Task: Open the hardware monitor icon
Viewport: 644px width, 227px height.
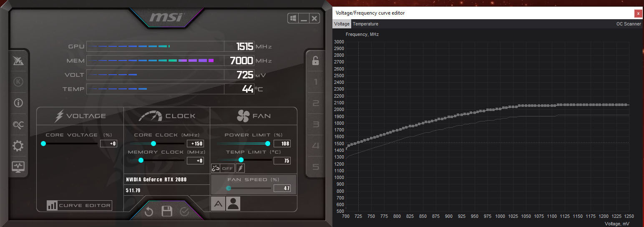Action: coord(18,166)
